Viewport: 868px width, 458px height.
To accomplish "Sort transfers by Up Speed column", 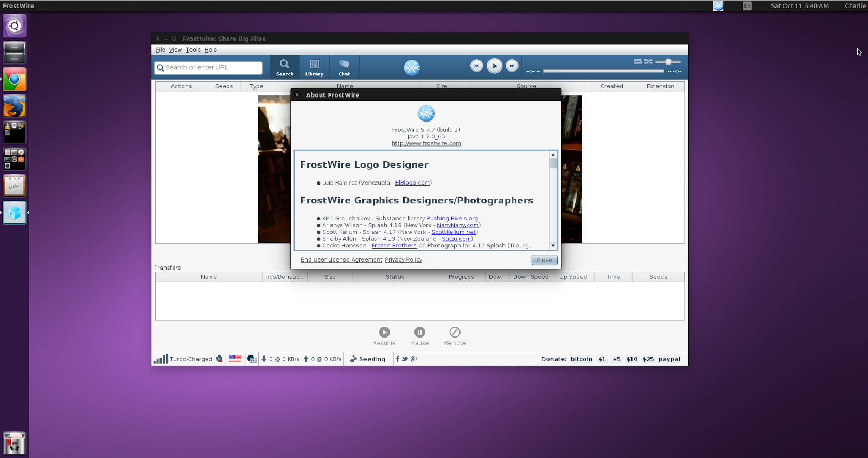I will coord(573,277).
